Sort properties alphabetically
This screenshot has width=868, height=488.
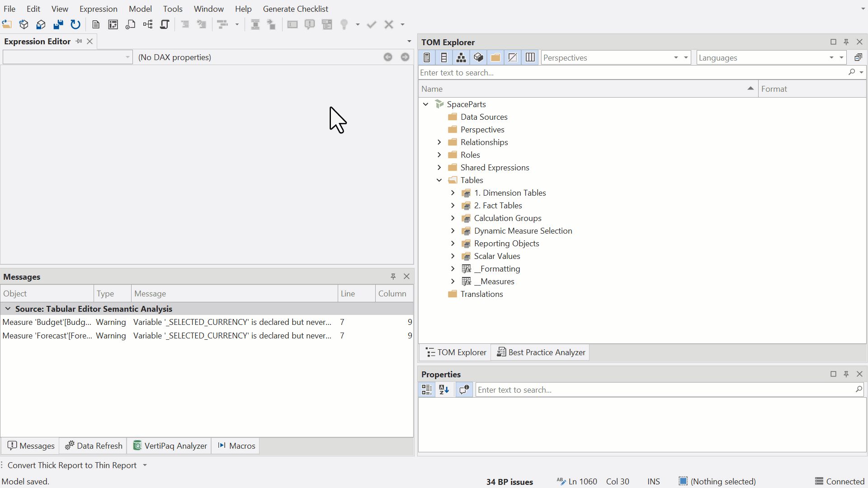pyautogui.click(x=444, y=389)
